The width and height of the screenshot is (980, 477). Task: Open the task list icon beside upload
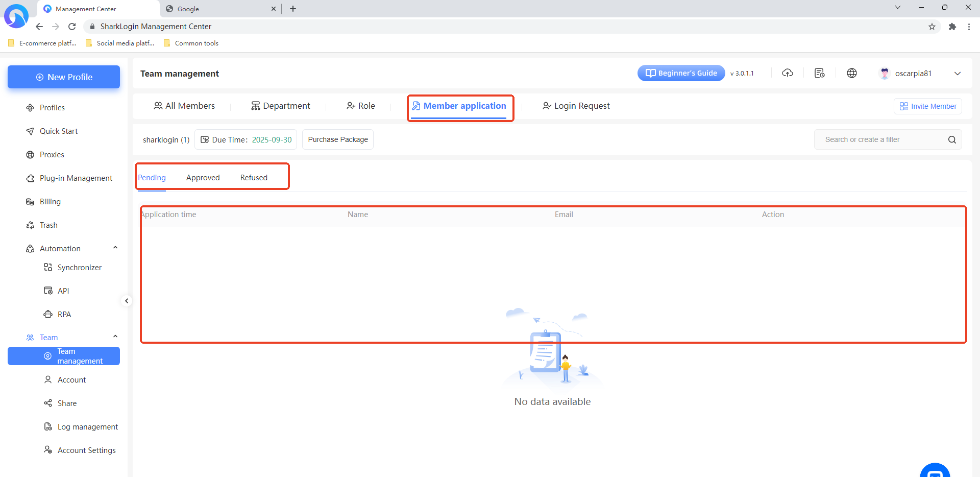820,73
